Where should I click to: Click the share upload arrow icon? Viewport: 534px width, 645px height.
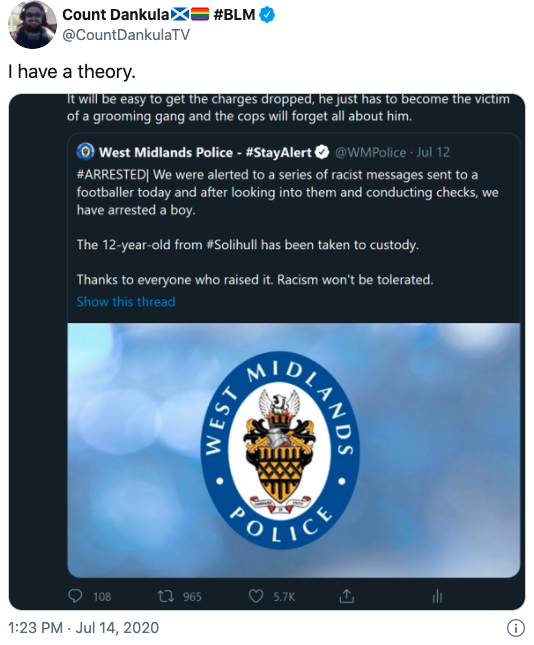(x=346, y=596)
